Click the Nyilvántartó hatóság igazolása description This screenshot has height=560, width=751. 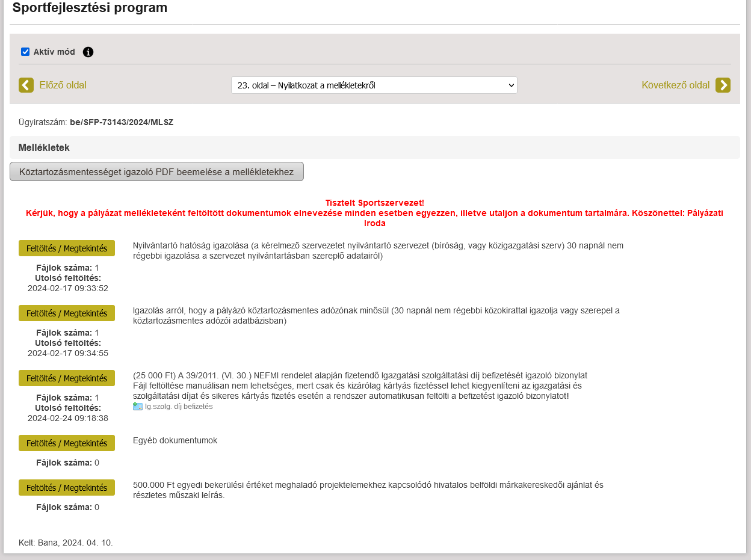pos(378,250)
